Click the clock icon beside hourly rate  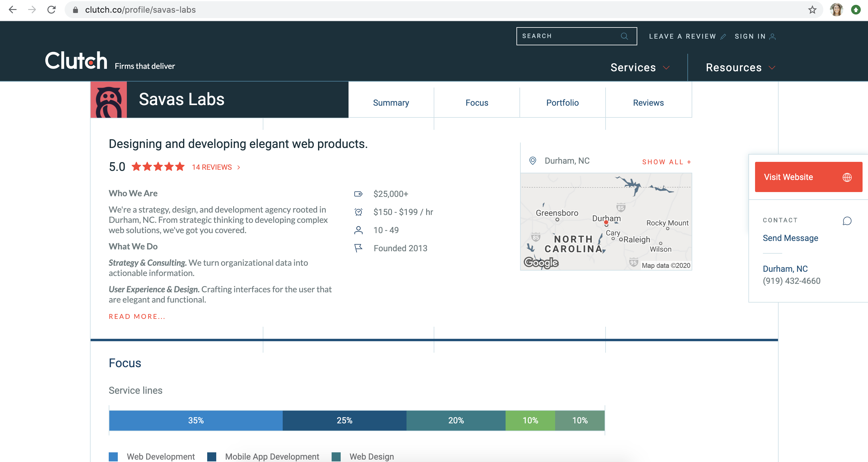358,212
